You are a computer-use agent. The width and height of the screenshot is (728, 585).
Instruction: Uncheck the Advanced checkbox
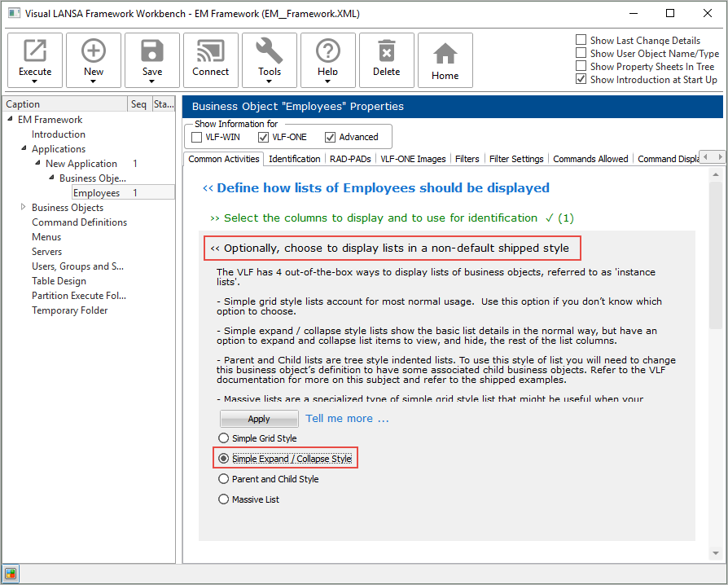[330, 137]
